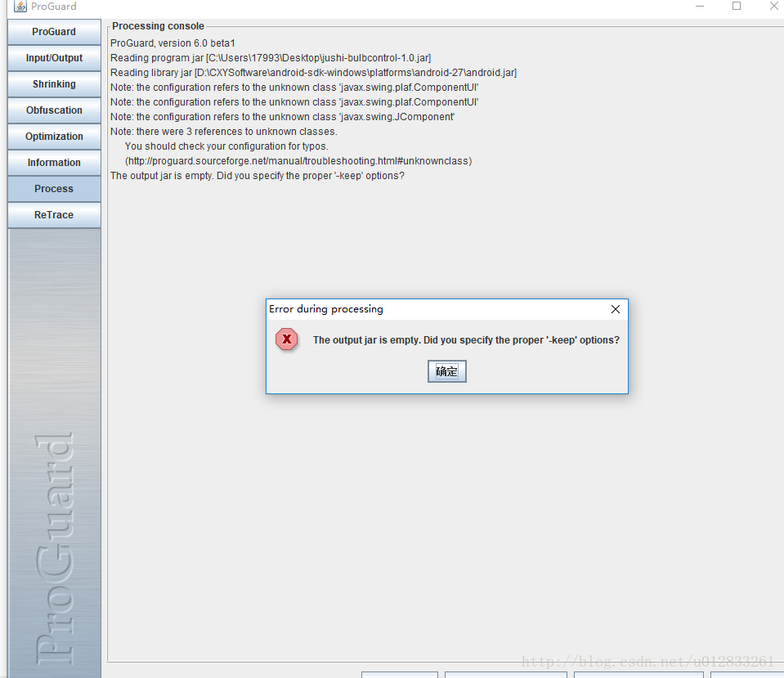
Task: Click the error dialog message text
Action: (466, 340)
